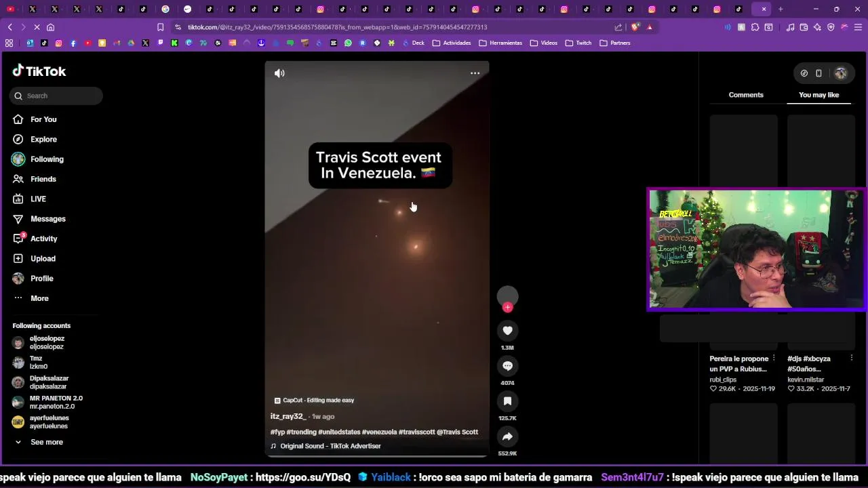Go back in the browser
Viewport: 868px width, 488px height.
point(9,27)
